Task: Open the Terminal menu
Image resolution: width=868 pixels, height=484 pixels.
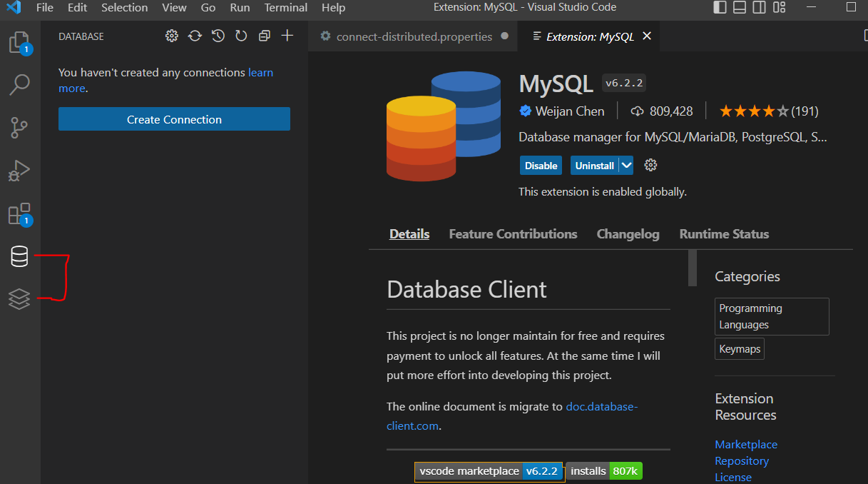Action: pos(285,8)
